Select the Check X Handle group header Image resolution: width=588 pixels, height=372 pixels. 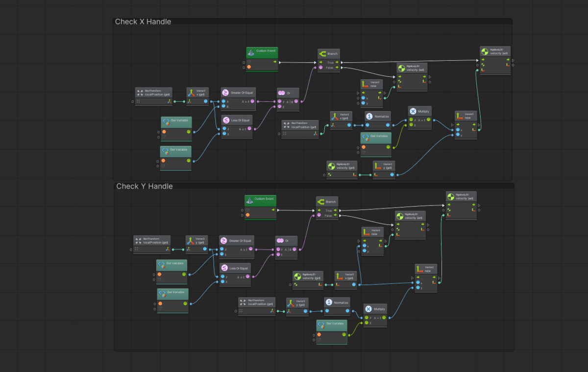pyautogui.click(x=143, y=22)
